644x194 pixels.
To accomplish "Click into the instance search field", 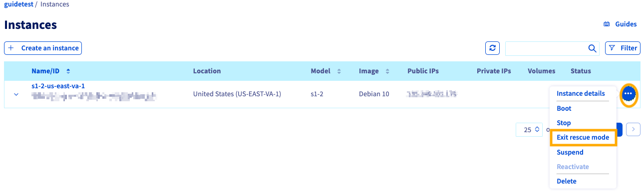I will [547, 48].
